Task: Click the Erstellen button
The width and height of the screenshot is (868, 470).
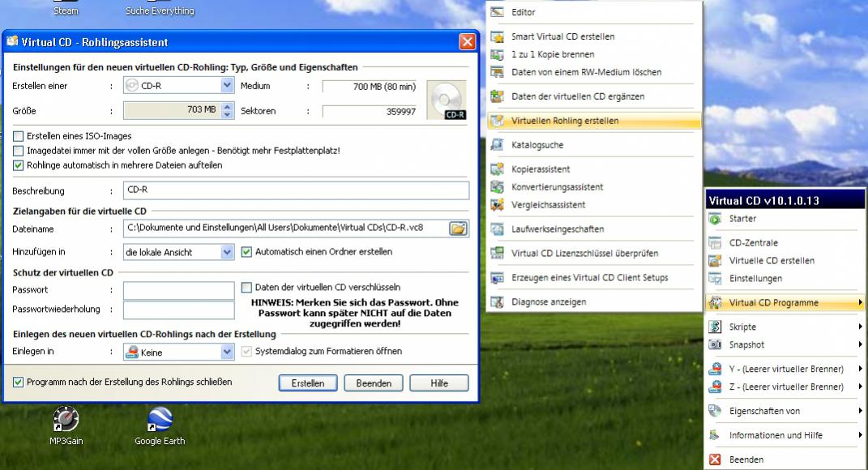Action: [308, 383]
